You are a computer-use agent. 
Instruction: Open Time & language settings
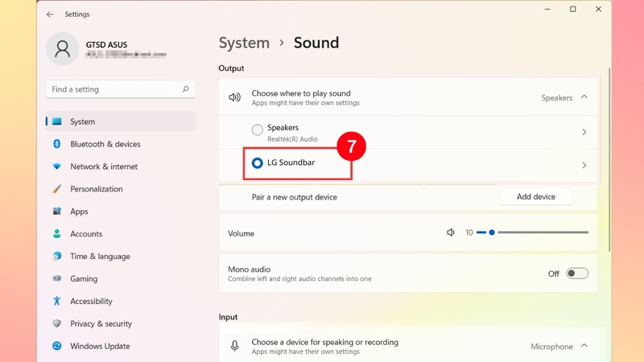121,256
